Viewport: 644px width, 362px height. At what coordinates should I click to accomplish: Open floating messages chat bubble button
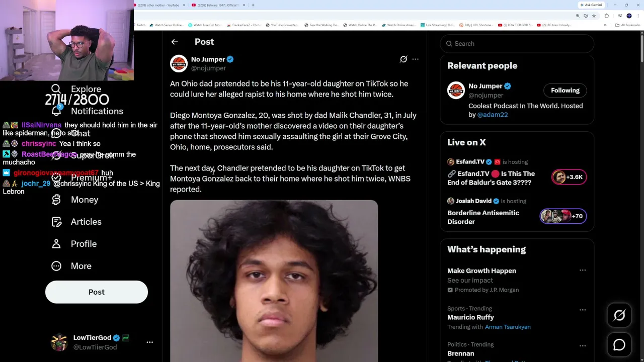(619, 345)
